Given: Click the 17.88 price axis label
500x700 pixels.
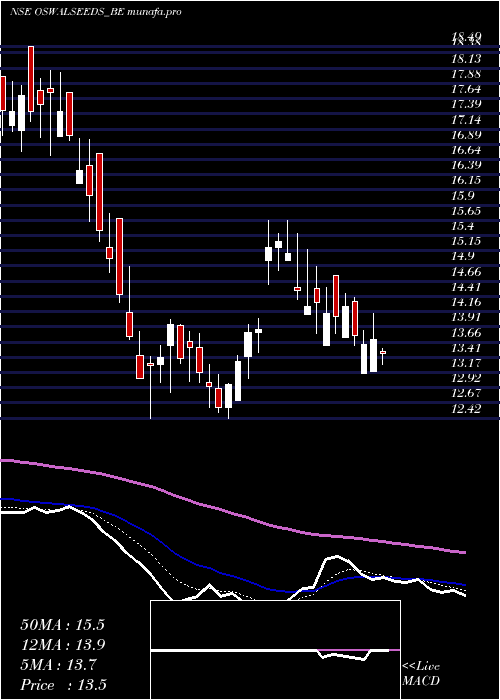Looking at the screenshot, I should point(466,74).
